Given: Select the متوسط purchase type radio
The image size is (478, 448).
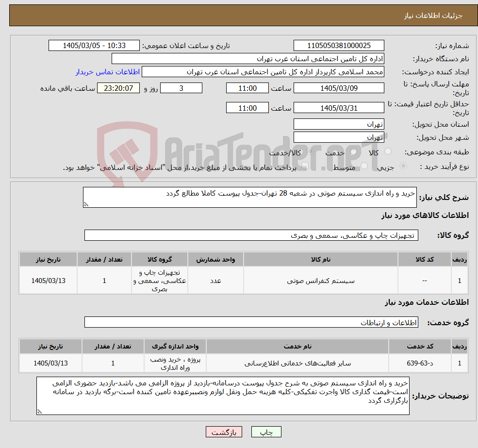Looking at the screenshot, I should (364, 166).
